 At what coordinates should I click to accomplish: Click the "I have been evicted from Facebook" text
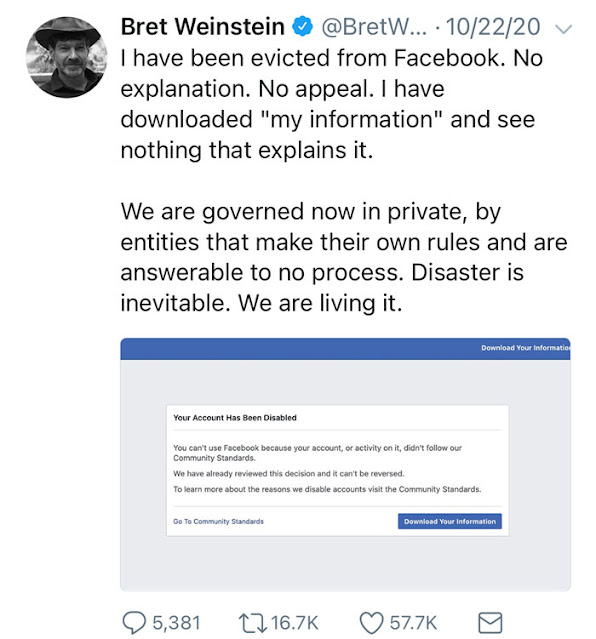[313, 58]
